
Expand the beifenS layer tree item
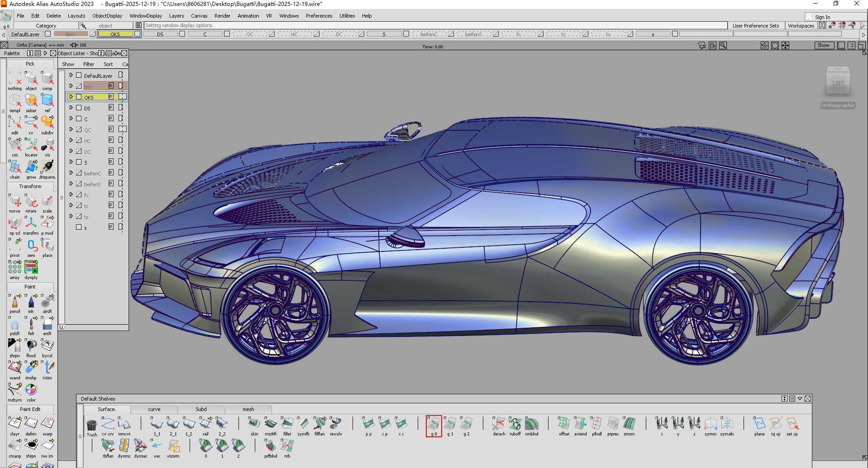pyautogui.click(x=72, y=184)
